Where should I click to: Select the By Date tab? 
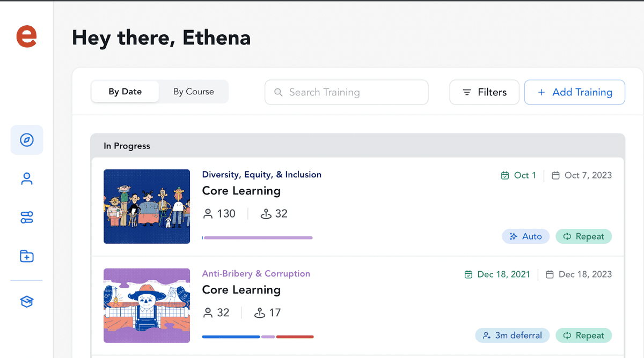pos(125,92)
